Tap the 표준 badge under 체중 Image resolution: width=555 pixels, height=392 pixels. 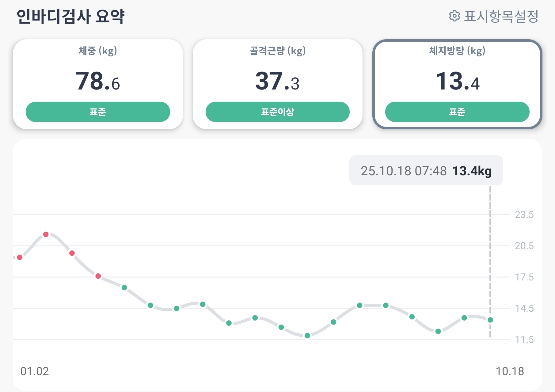(x=98, y=112)
